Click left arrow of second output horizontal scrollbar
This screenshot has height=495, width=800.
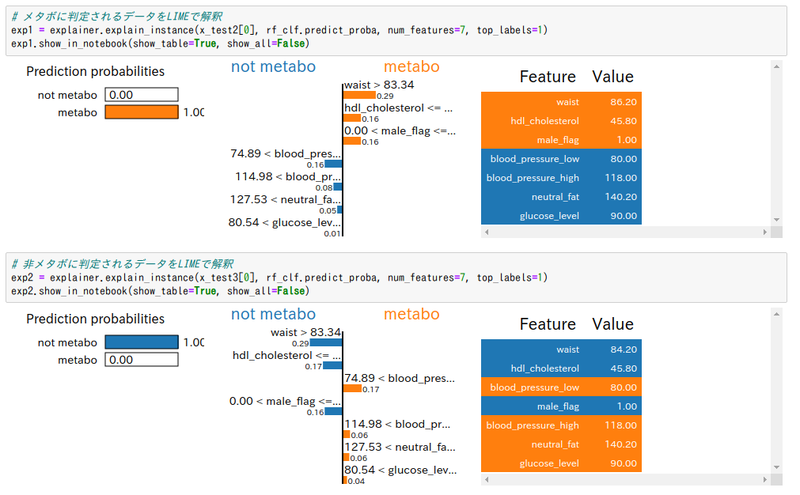(x=487, y=480)
